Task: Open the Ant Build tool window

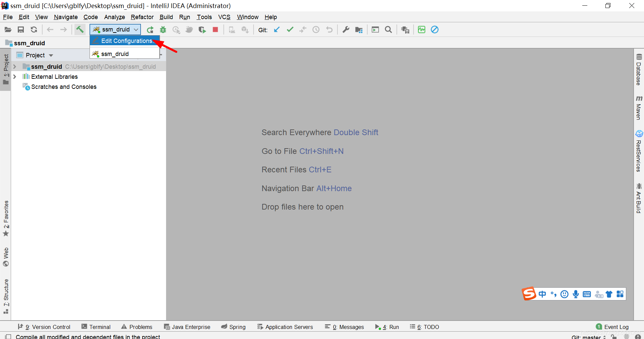Action: pyautogui.click(x=639, y=198)
